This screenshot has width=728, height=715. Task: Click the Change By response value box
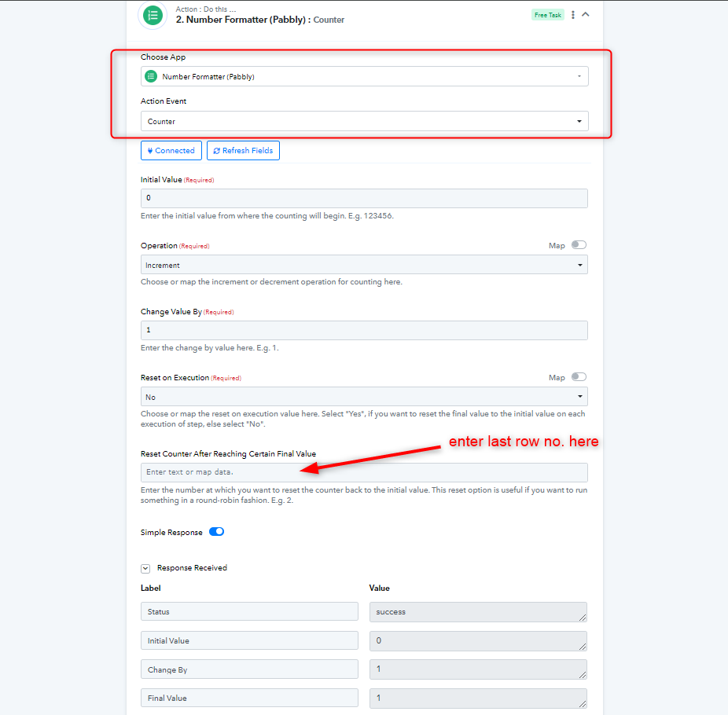pos(478,669)
